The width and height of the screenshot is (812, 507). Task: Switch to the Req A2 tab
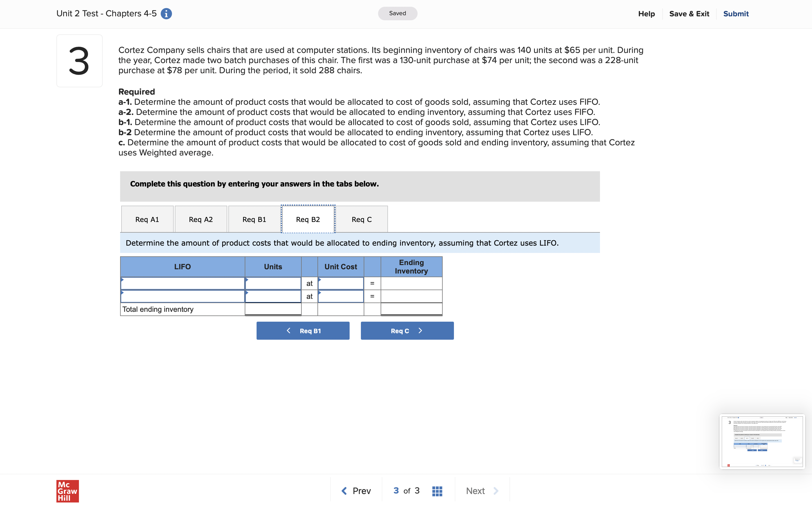201,220
